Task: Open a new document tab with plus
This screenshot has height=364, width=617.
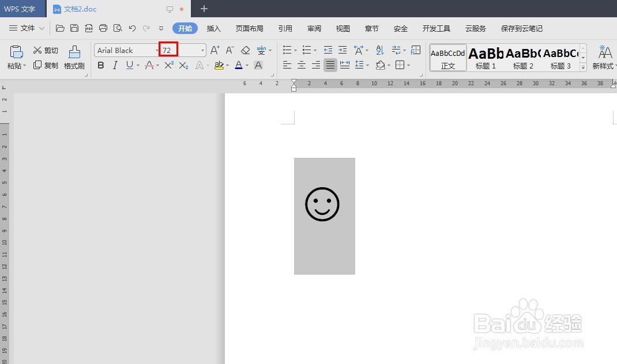Action: [x=204, y=9]
